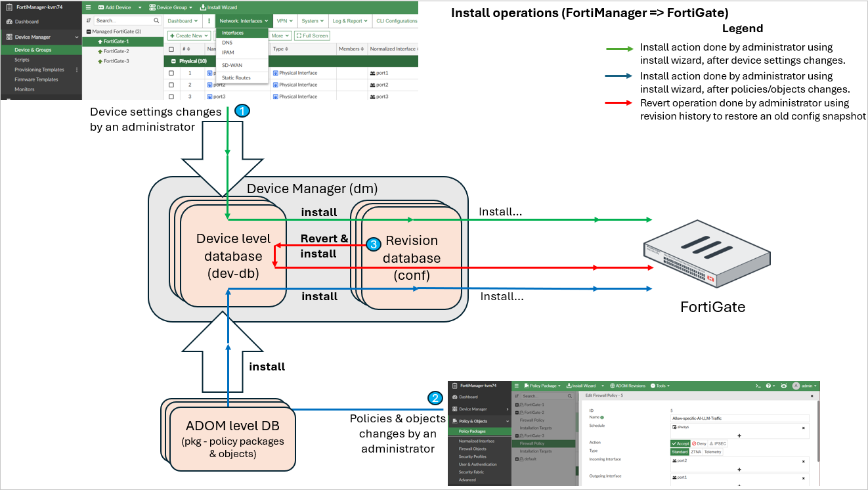Click FortiManager-kvm74 logo in Device Manager window
Viewport: 868px width, 490px height.
(9, 7)
